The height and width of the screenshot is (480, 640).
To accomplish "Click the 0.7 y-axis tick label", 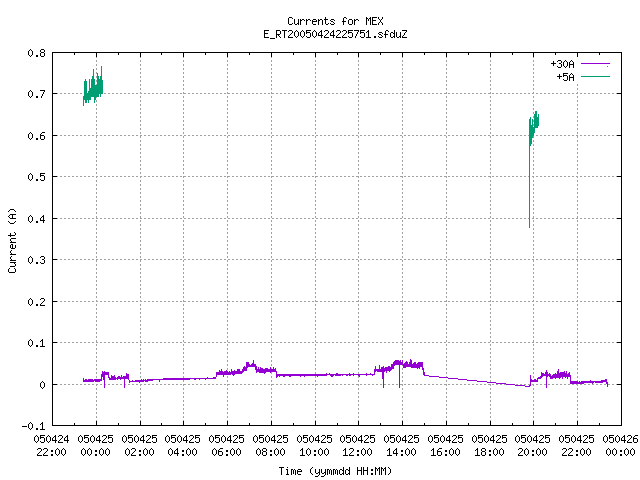I will click(x=36, y=94).
